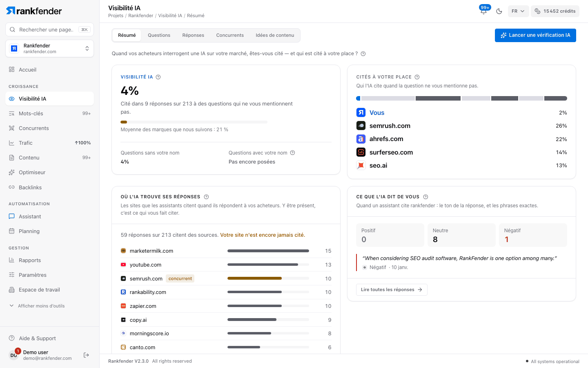588x368 pixels.
Task: Click the Projets breadcrumb link
Action: click(116, 16)
